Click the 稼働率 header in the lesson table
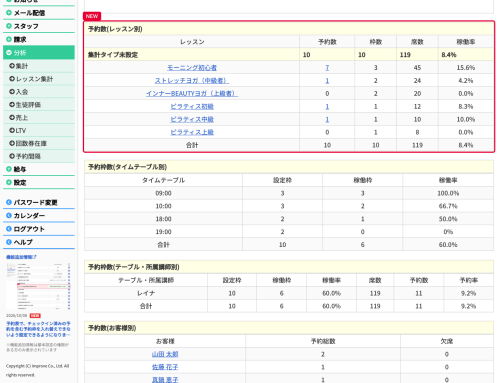The height and width of the screenshot is (383, 500). (466, 42)
